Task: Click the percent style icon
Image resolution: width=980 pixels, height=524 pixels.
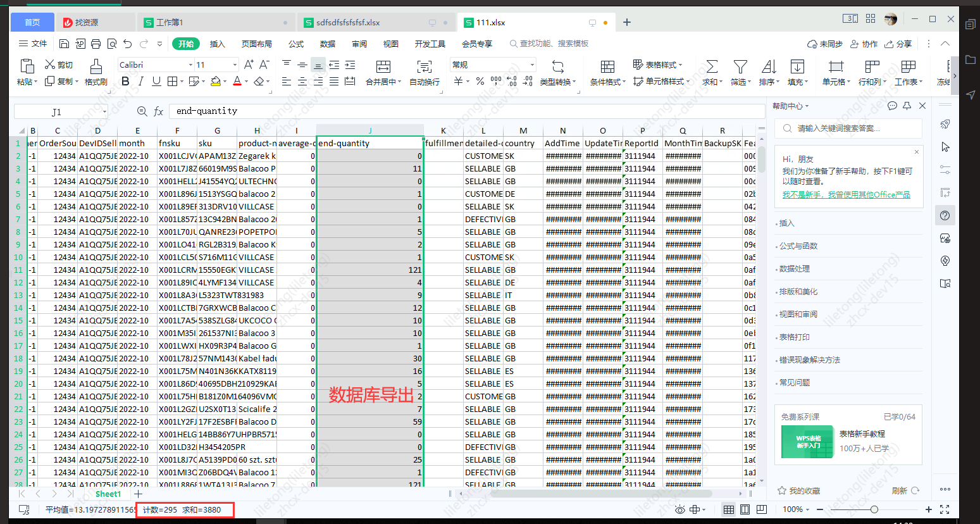Action: pyautogui.click(x=480, y=81)
